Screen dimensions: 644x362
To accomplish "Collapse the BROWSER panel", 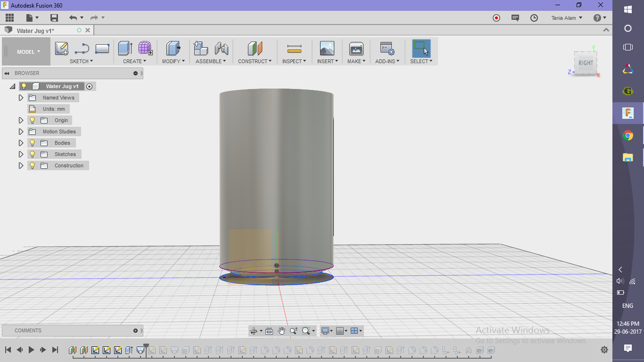I will (x=7, y=73).
